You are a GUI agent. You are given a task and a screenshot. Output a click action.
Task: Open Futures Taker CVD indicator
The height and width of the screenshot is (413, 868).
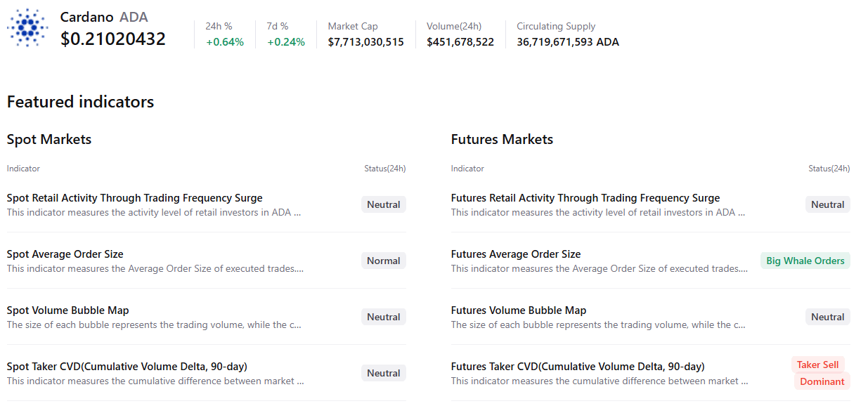pyautogui.click(x=578, y=367)
